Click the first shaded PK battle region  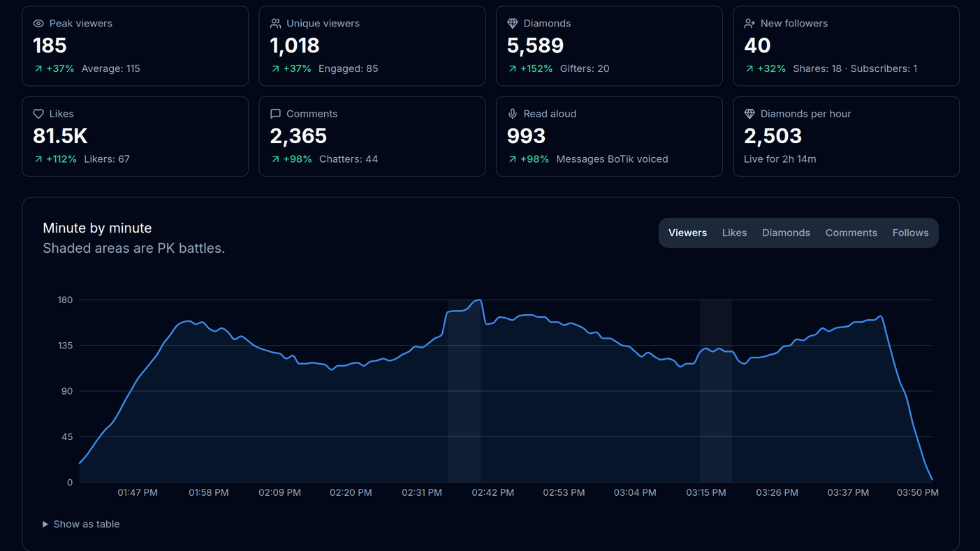(x=464, y=391)
